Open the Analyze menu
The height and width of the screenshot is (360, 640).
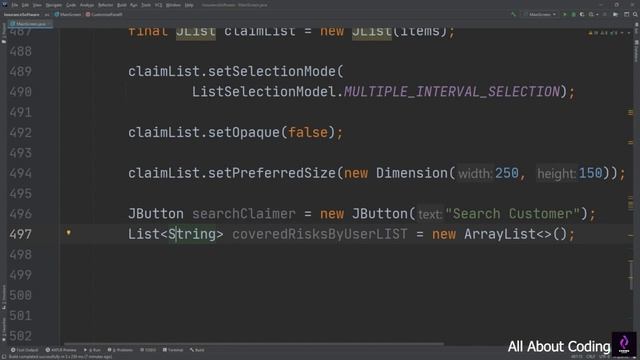point(87,5)
